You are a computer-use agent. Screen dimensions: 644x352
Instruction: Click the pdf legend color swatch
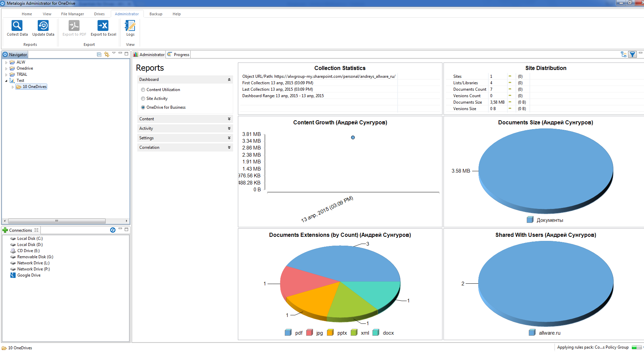pyautogui.click(x=288, y=333)
